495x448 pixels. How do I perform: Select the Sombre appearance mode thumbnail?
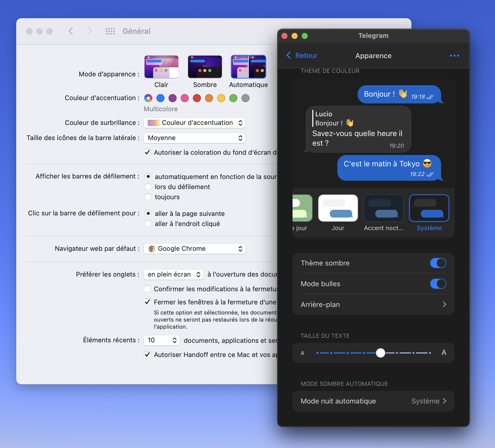205,67
